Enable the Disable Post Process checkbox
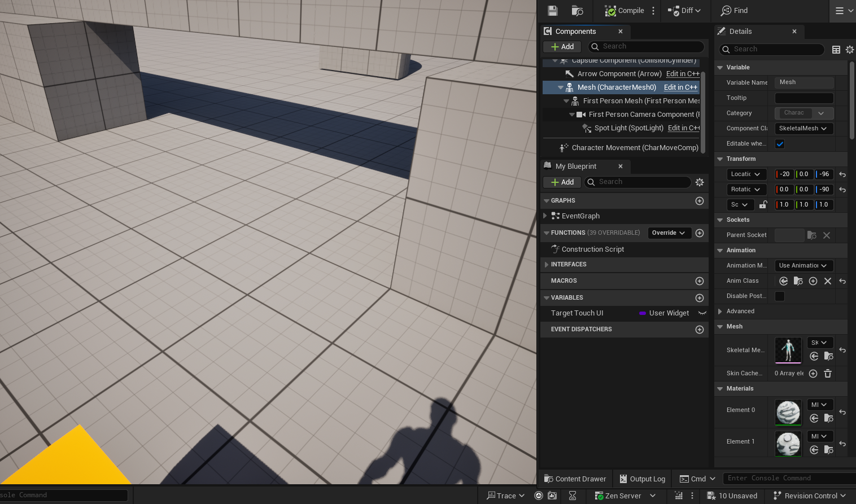 (x=780, y=296)
